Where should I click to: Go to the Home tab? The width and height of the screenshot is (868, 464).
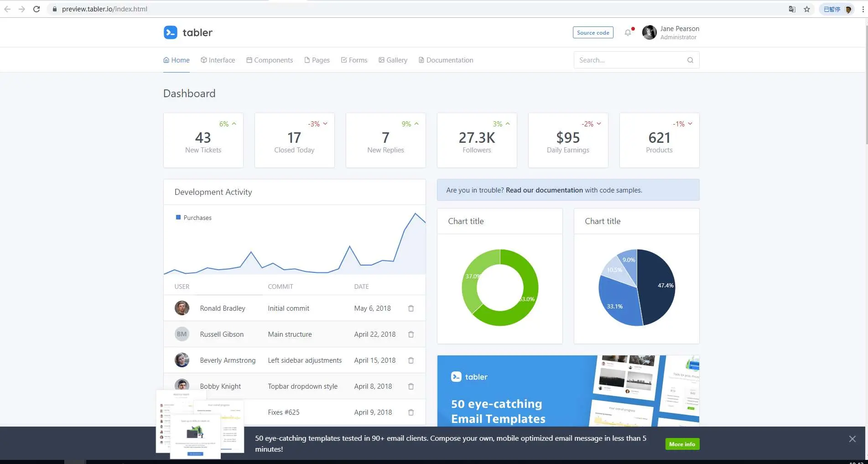tap(177, 60)
